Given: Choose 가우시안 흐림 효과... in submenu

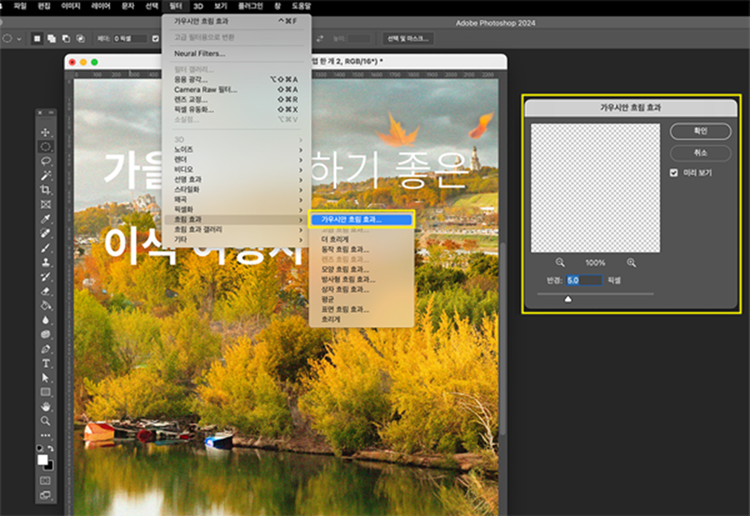Looking at the screenshot, I should coord(361,220).
